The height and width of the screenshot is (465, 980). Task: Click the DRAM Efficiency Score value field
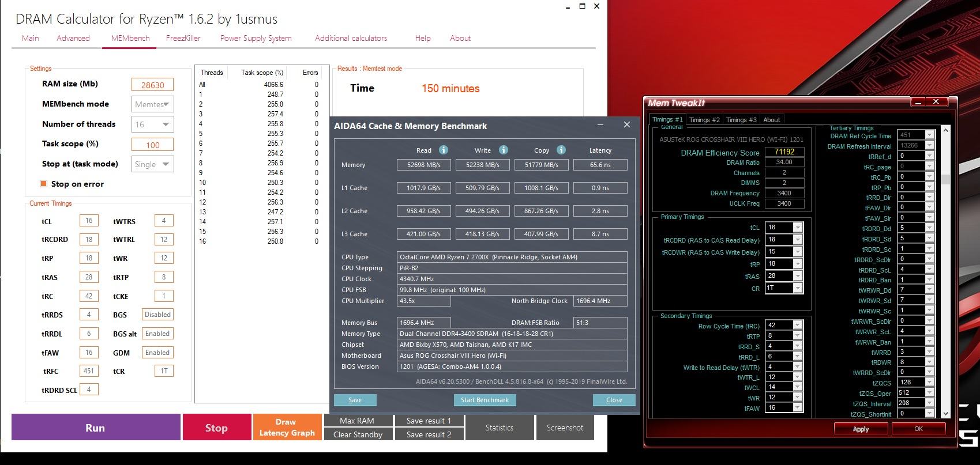[x=784, y=152]
